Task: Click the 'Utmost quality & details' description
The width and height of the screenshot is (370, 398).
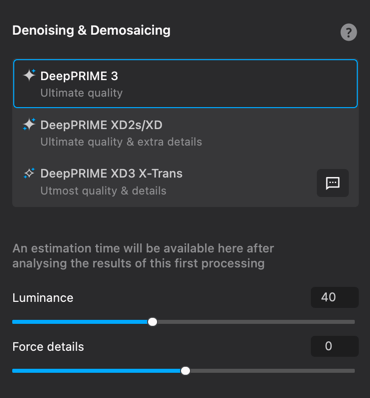Action: [x=103, y=191]
